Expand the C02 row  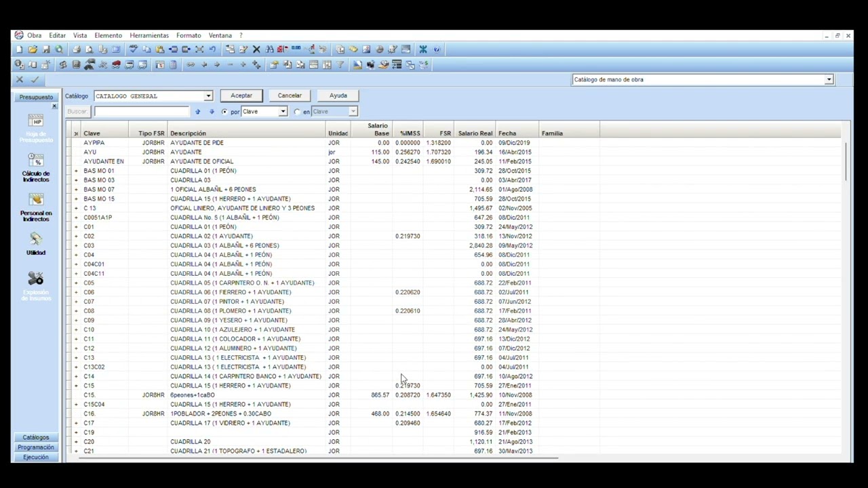pyautogui.click(x=76, y=237)
